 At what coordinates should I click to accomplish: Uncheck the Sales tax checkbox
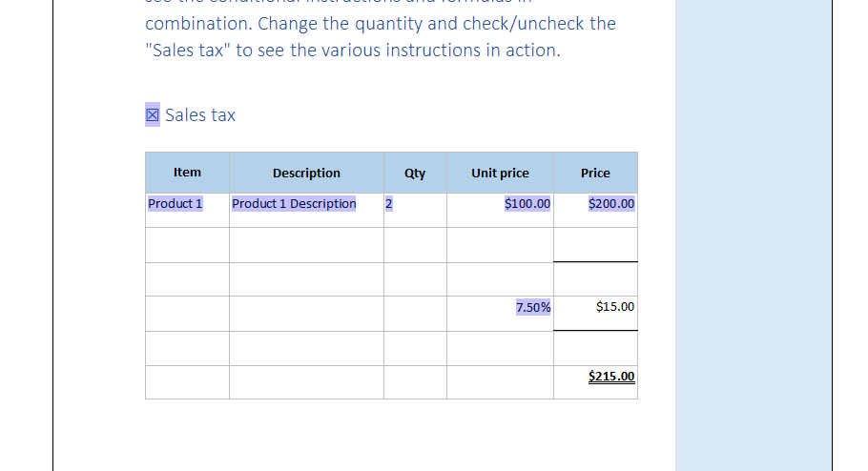[x=153, y=114]
